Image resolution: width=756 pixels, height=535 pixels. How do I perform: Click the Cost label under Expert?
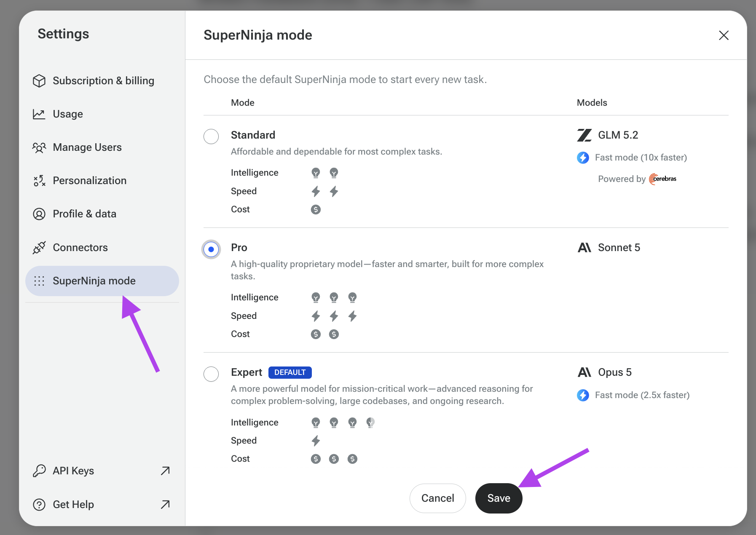240,459
